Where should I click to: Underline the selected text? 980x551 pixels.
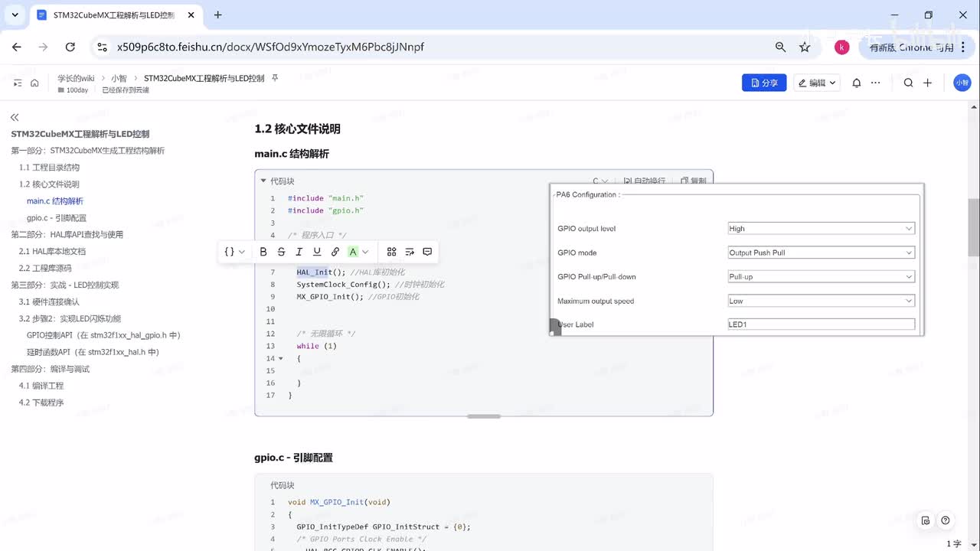click(x=317, y=252)
